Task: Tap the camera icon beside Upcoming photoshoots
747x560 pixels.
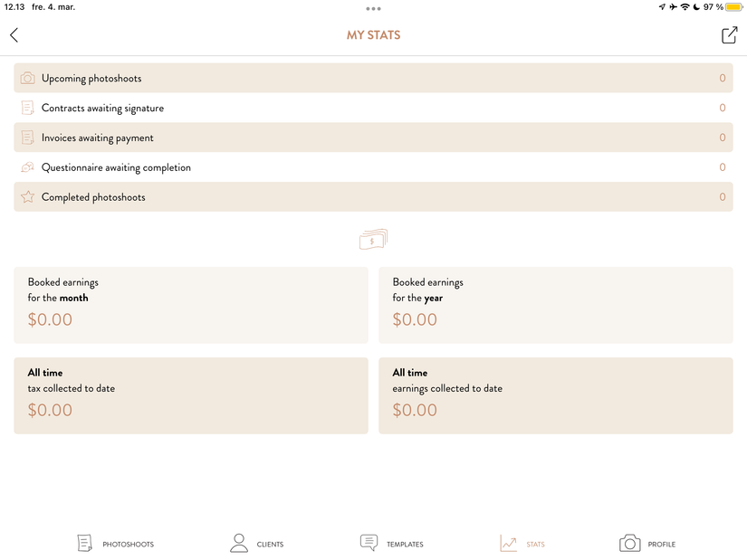Action: (27, 79)
